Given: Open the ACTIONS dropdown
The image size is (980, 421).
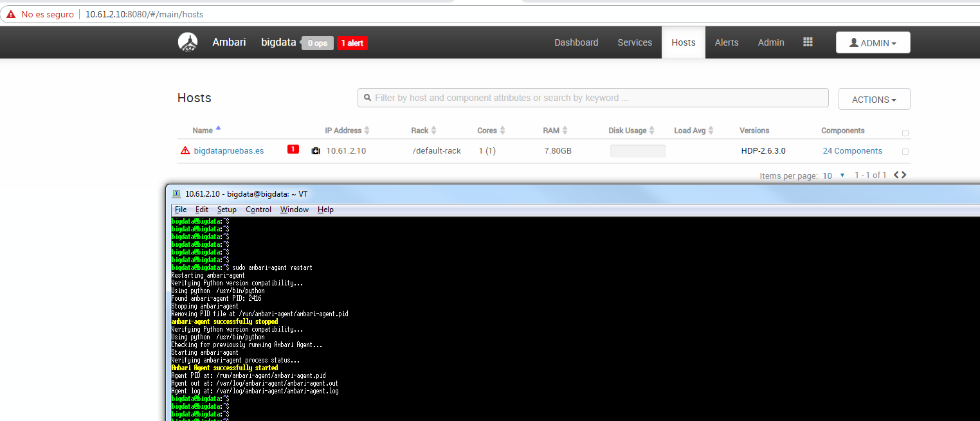Looking at the screenshot, I should tap(874, 98).
